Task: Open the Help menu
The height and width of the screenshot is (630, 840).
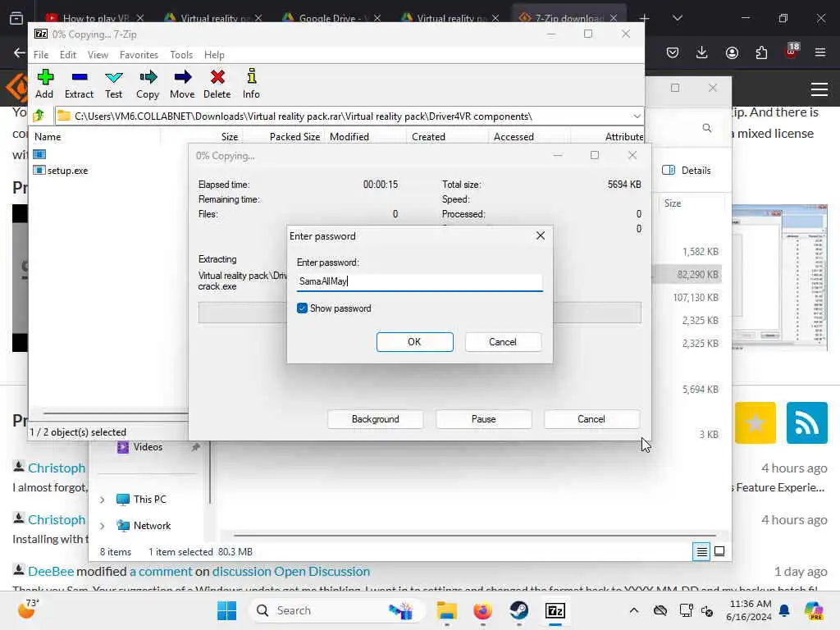Action: pyautogui.click(x=214, y=55)
